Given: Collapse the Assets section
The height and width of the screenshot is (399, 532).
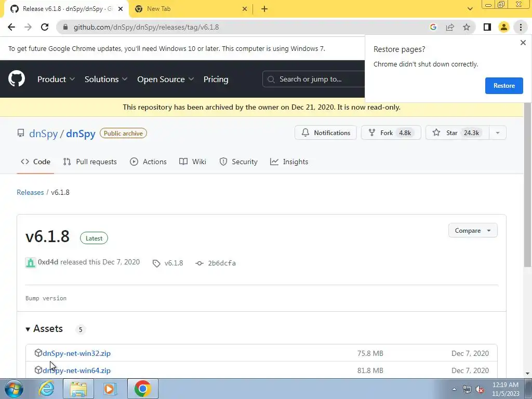Looking at the screenshot, I should click(x=44, y=329).
